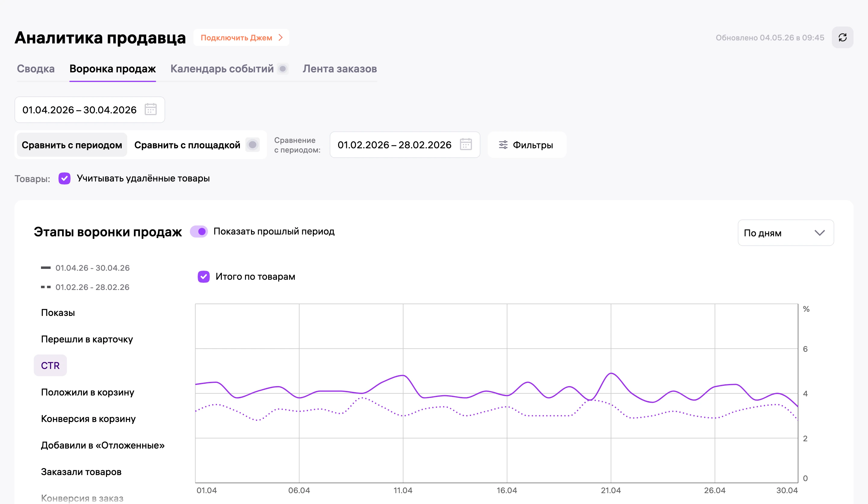Viewport: 868px width, 504px height.
Task: Open the Лента заказов tab
Action: (x=340, y=69)
